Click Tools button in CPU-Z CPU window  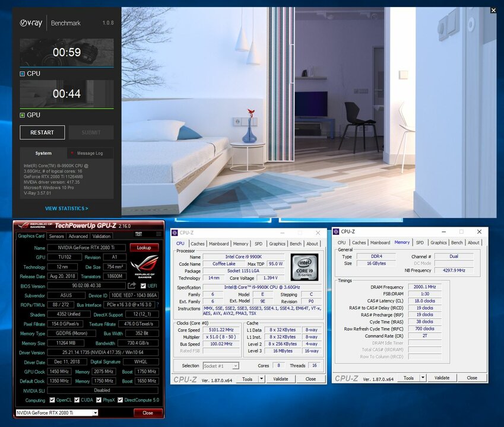(247, 379)
